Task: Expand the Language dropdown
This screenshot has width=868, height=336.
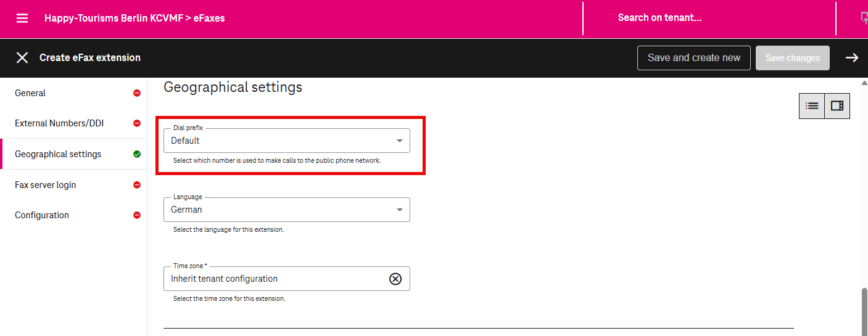Action: [x=399, y=210]
